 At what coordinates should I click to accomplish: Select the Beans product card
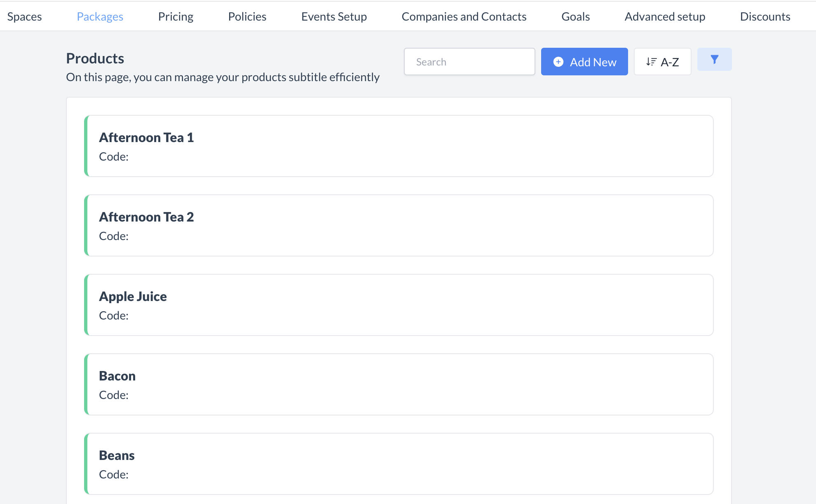398,464
